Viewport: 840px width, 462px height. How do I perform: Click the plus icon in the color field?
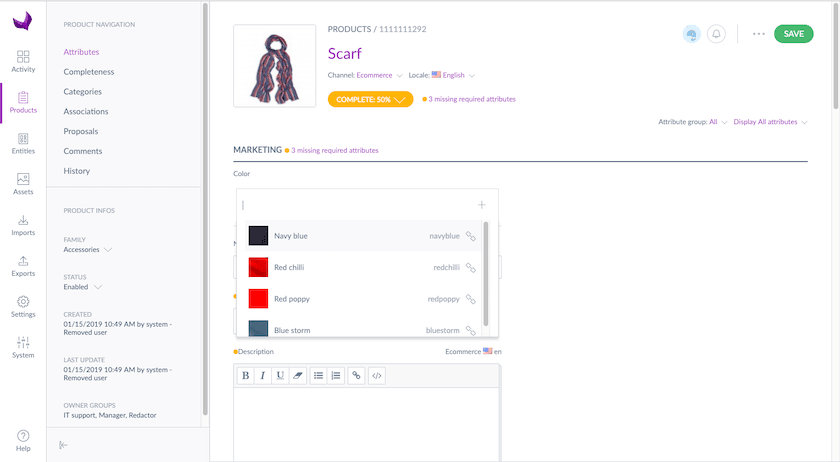coord(482,205)
